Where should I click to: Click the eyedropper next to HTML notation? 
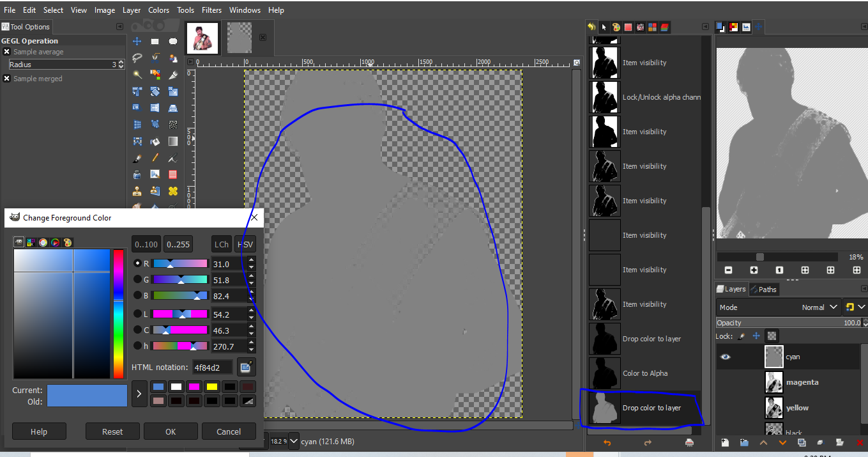[246, 367]
